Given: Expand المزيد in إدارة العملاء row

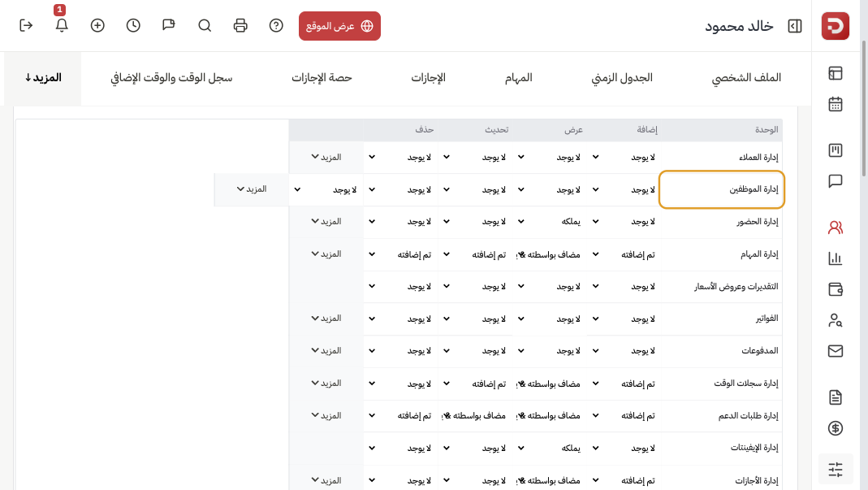Looking at the screenshot, I should tap(326, 158).
